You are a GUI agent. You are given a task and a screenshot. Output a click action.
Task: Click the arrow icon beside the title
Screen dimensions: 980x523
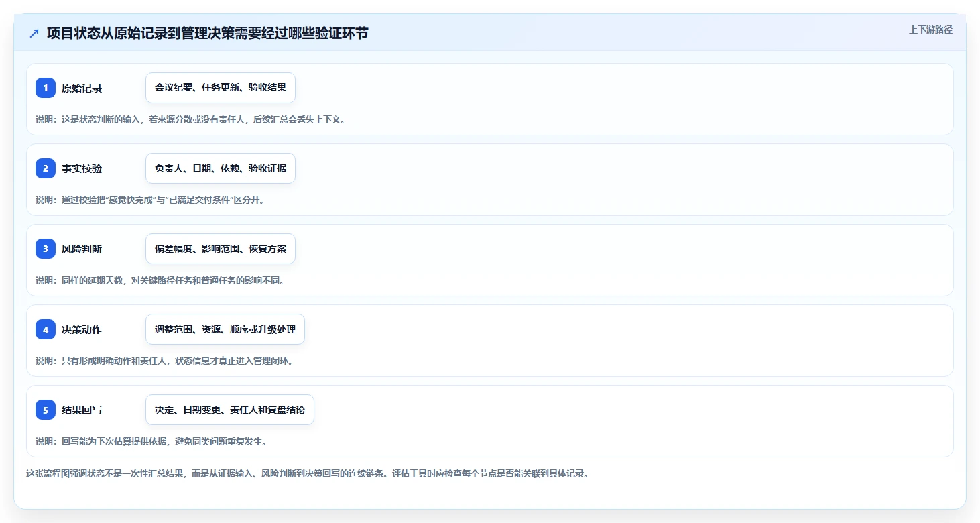[x=34, y=33]
